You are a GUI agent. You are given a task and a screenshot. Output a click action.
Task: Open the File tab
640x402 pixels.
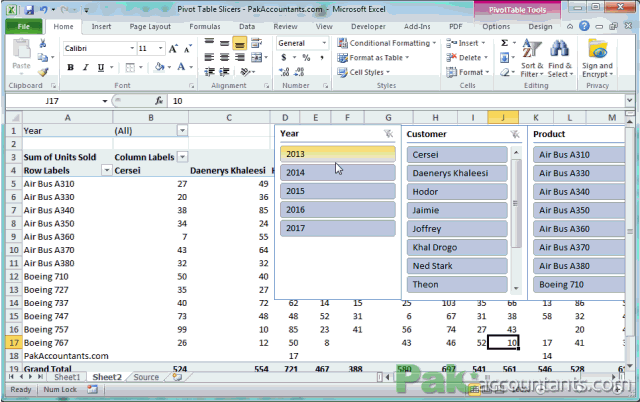click(x=24, y=27)
